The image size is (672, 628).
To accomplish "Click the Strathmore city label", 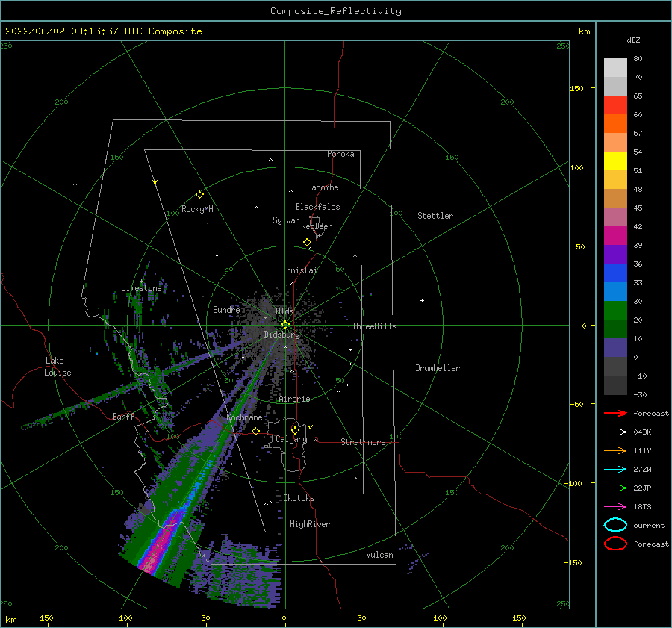I will click(363, 442).
